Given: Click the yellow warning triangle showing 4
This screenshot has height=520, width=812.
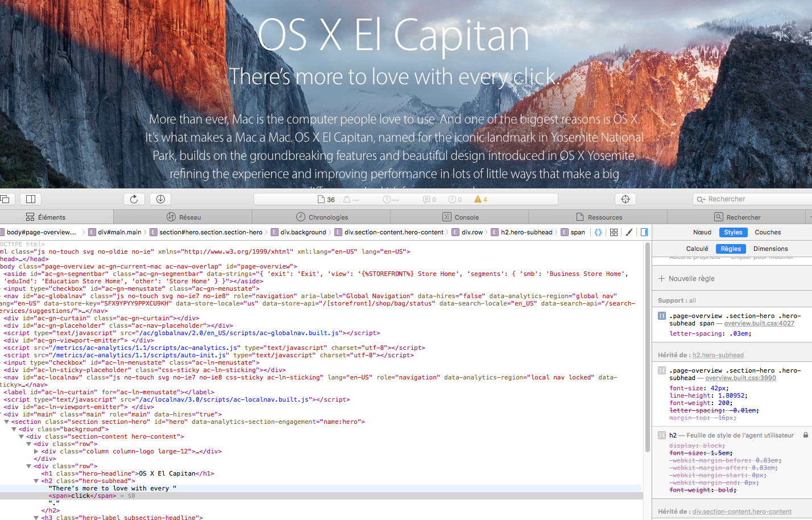Looking at the screenshot, I should click(x=478, y=199).
